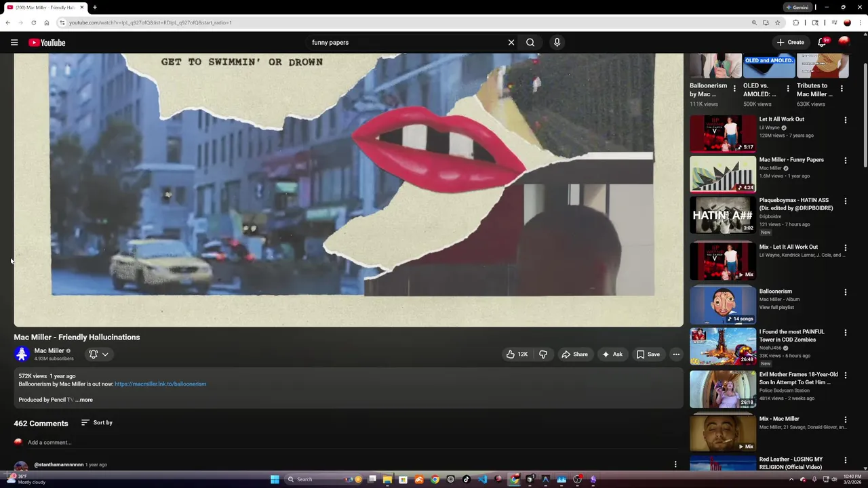Open options for OLED vs. AMOLED video
The image size is (868, 488).
point(788,89)
